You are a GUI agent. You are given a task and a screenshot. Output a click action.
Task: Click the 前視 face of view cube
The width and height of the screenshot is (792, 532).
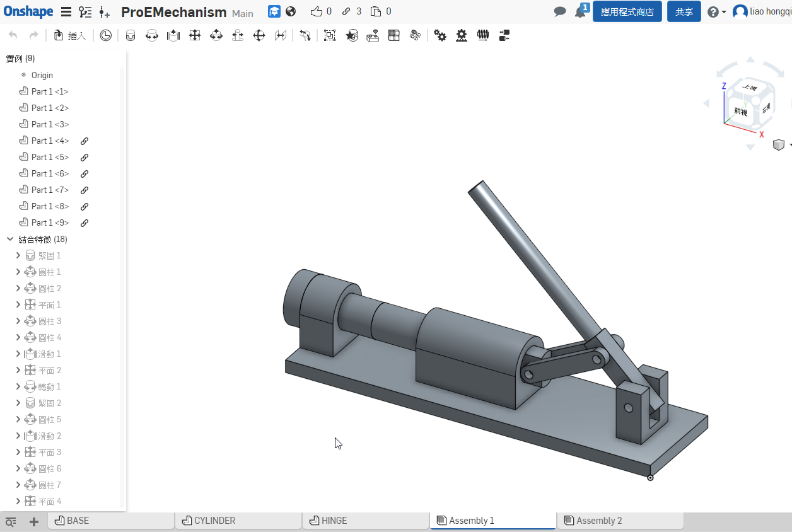740,112
